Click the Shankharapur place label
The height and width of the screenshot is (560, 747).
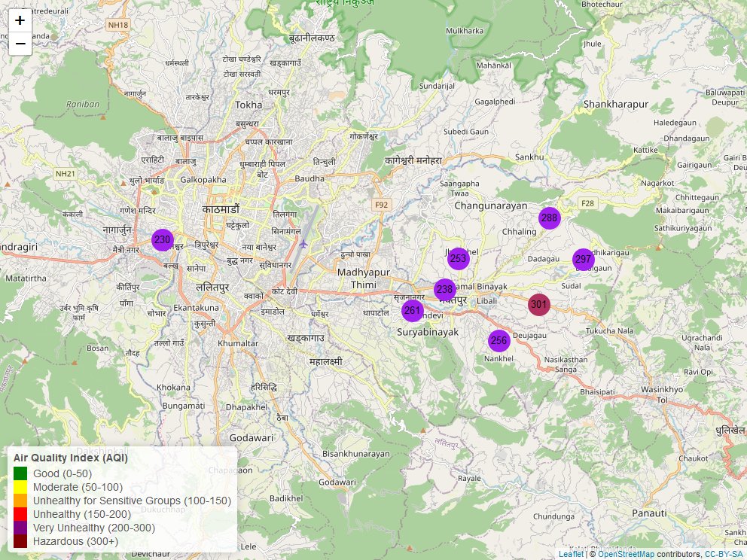click(x=616, y=105)
